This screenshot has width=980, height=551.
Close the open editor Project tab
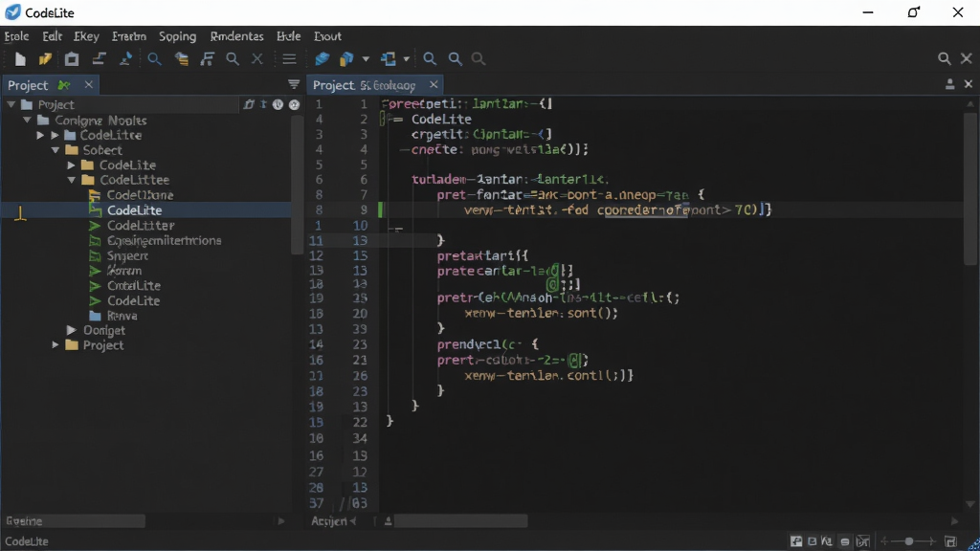tap(434, 84)
